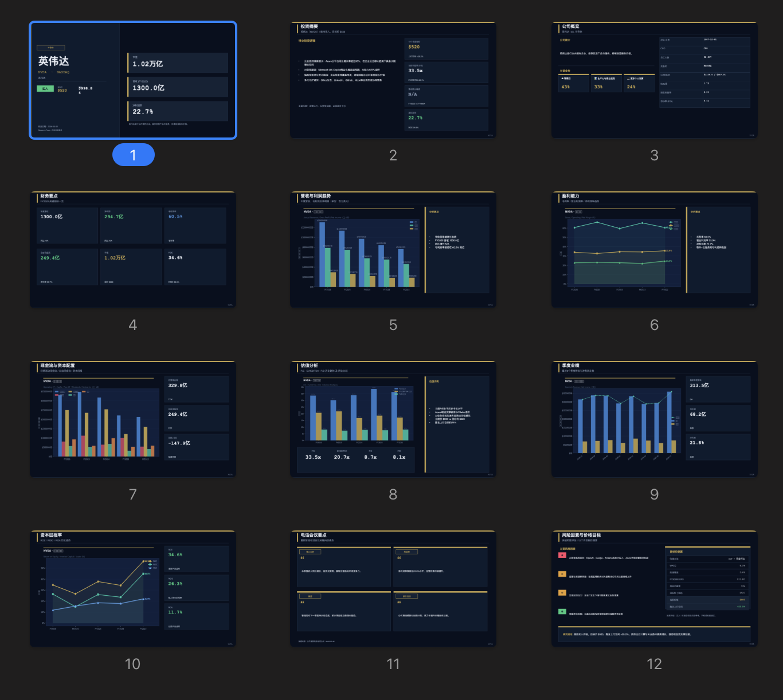This screenshot has height=700, width=783.
Task: Click the slide number 8 label
Action: tap(393, 494)
